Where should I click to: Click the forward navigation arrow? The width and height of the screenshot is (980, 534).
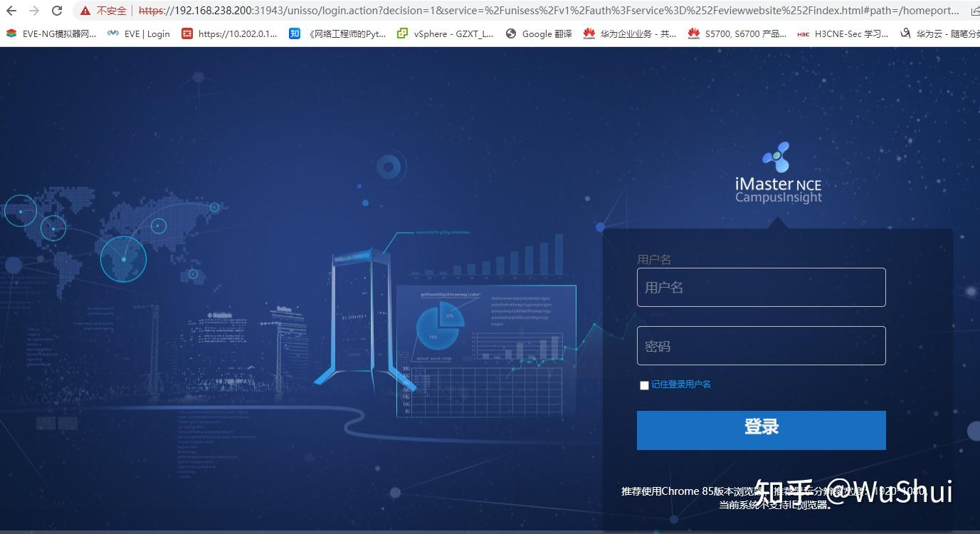[x=33, y=11]
